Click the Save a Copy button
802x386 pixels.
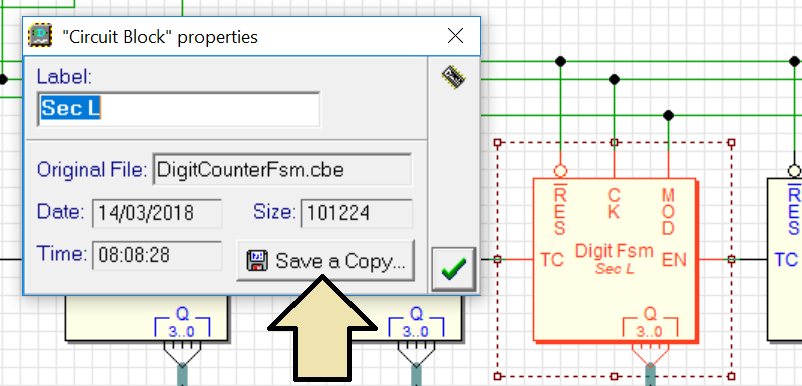[x=325, y=261]
